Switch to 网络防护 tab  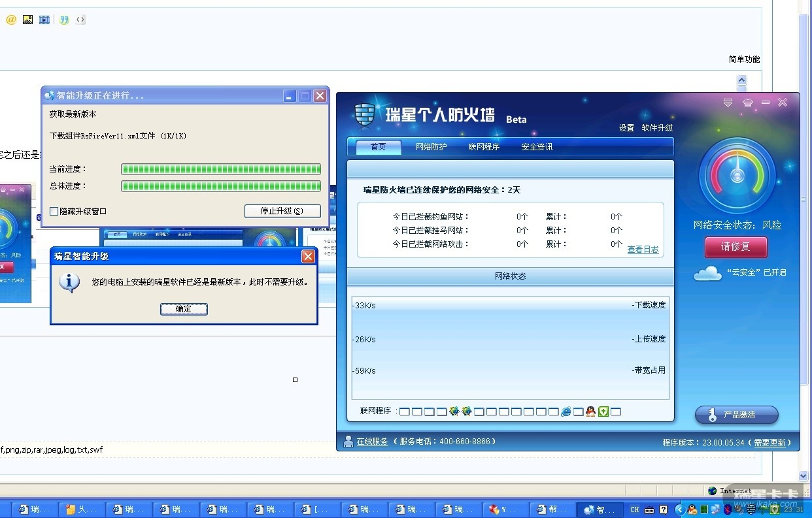(x=431, y=147)
